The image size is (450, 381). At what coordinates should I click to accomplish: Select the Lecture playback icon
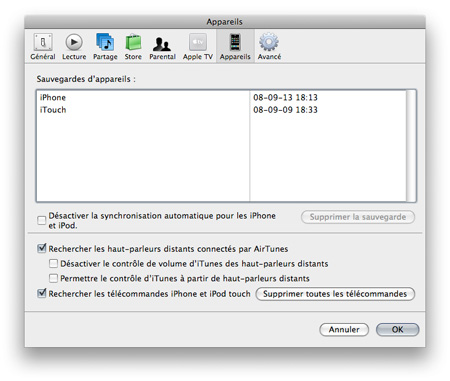coord(74,47)
